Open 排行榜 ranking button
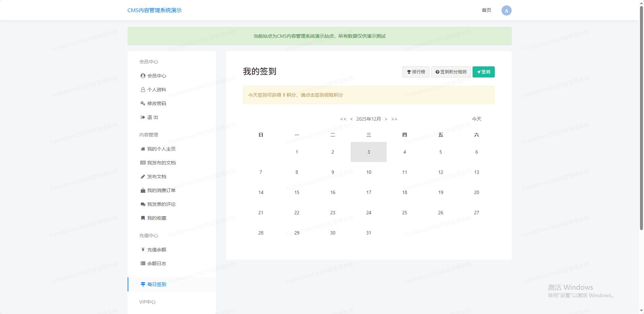Viewport: 644px width, 314px height. (416, 72)
